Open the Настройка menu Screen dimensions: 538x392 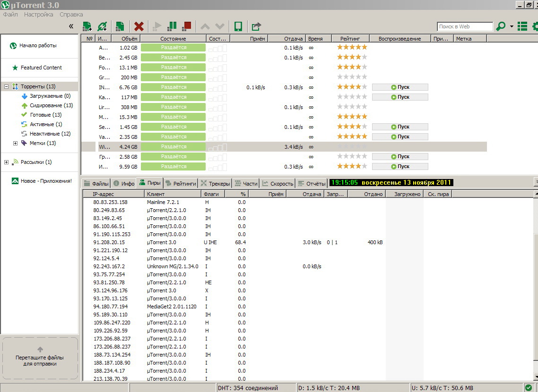point(38,14)
